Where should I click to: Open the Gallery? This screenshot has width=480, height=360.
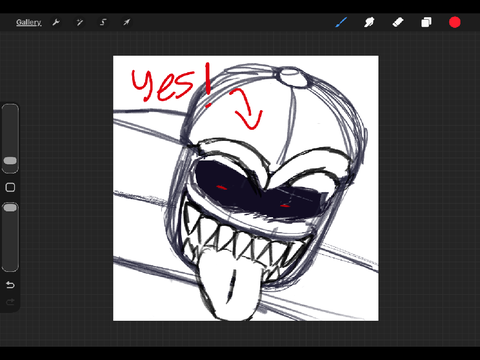29,22
